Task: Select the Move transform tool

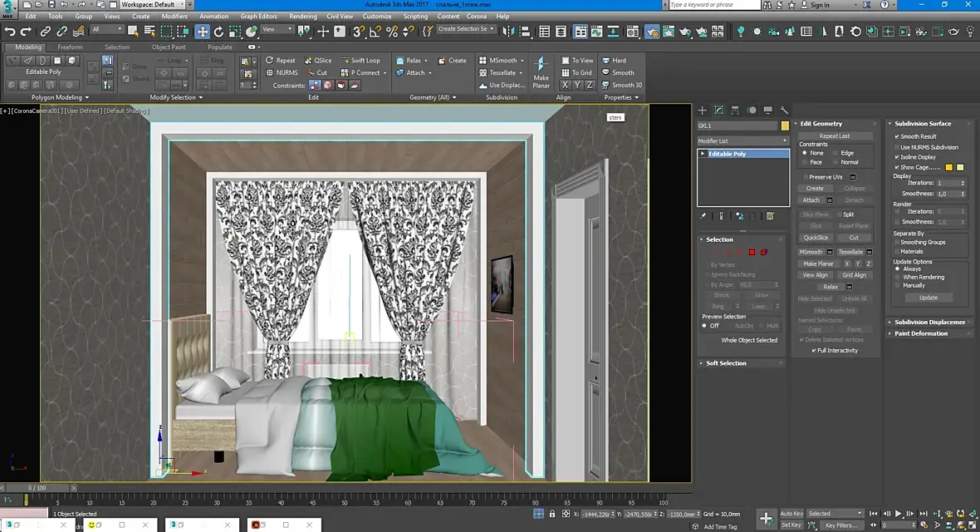Action: 202,32
